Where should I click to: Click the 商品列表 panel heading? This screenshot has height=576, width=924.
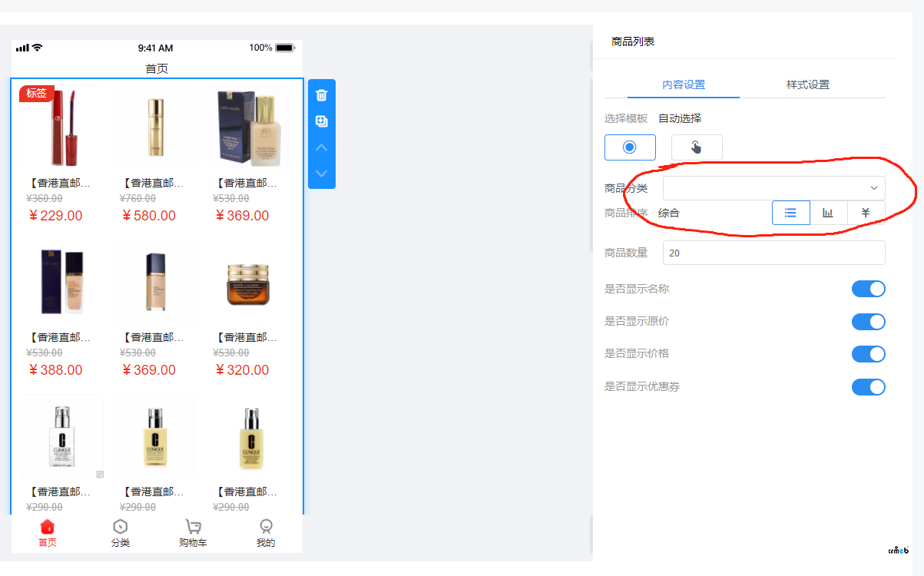tap(633, 41)
